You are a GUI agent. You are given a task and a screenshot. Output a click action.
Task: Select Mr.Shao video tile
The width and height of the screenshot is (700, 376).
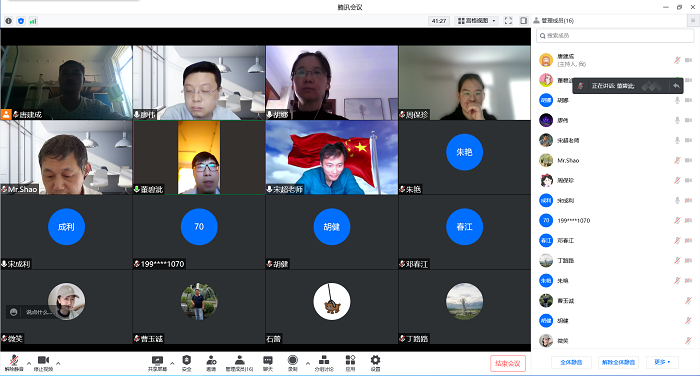point(67,157)
